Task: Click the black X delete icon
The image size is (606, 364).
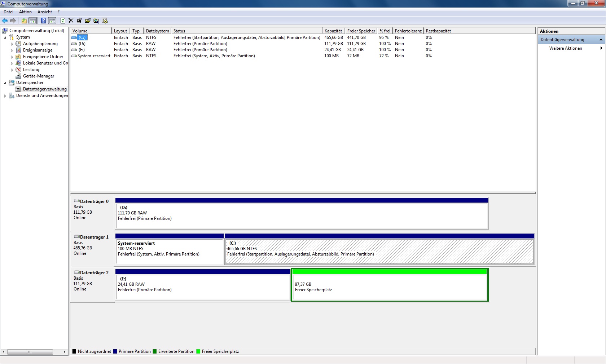Action: (71, 21)
